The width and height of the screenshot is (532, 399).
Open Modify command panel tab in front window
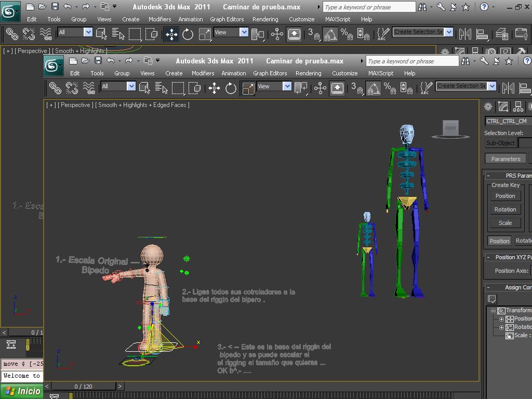pos(503,107)
